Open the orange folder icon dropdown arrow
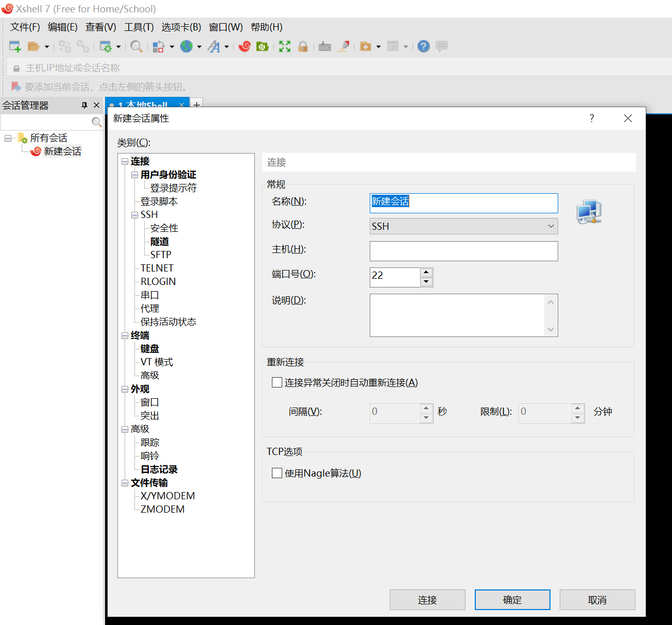This screenshot has width=672, height=625. (x=378, y=46)
